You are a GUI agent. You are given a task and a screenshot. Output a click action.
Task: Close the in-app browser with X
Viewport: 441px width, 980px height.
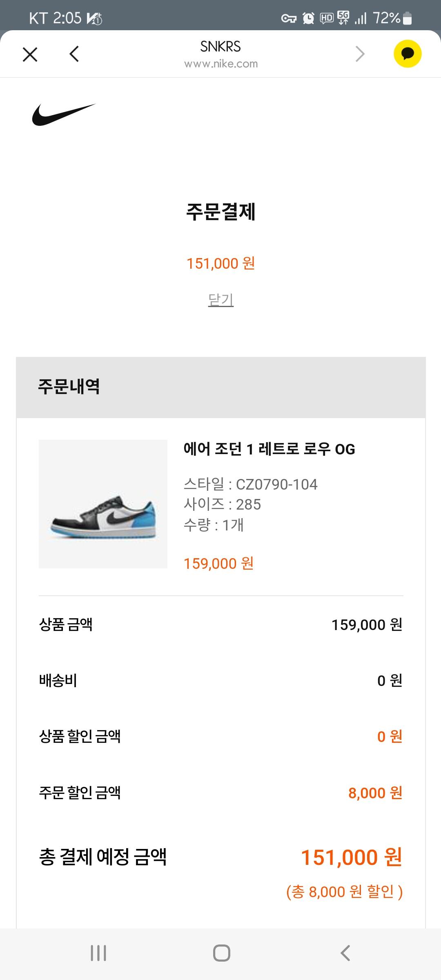pyautogui.click(x=30, y=54)
